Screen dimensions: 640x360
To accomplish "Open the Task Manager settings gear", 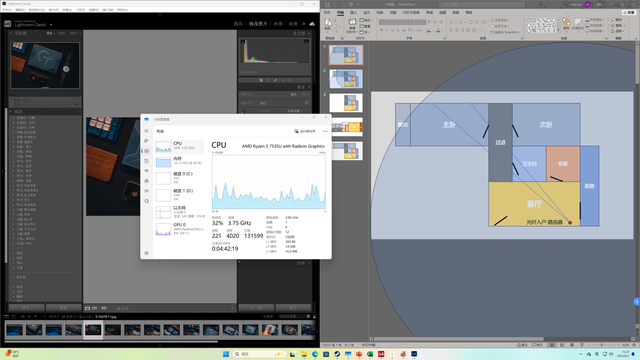I will tap(146, 253).
